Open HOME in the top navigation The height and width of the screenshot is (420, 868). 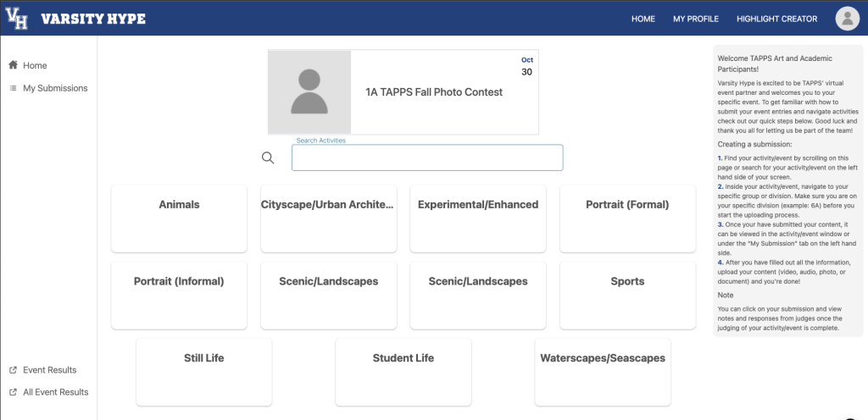[x=643, y=19]
